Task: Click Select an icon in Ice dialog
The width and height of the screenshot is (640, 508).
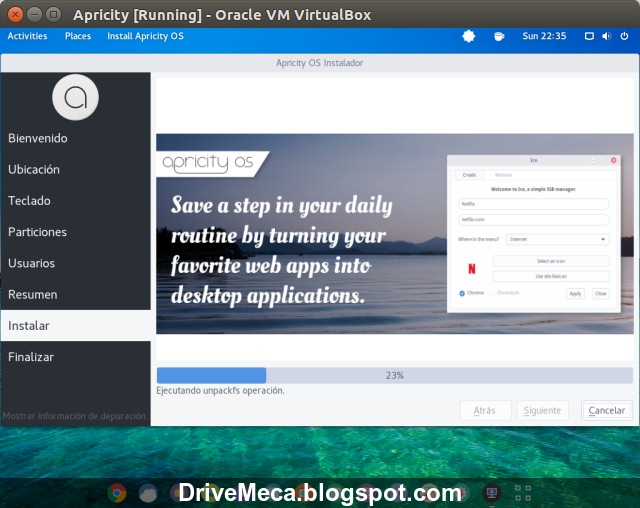Action: coord(551,261)
